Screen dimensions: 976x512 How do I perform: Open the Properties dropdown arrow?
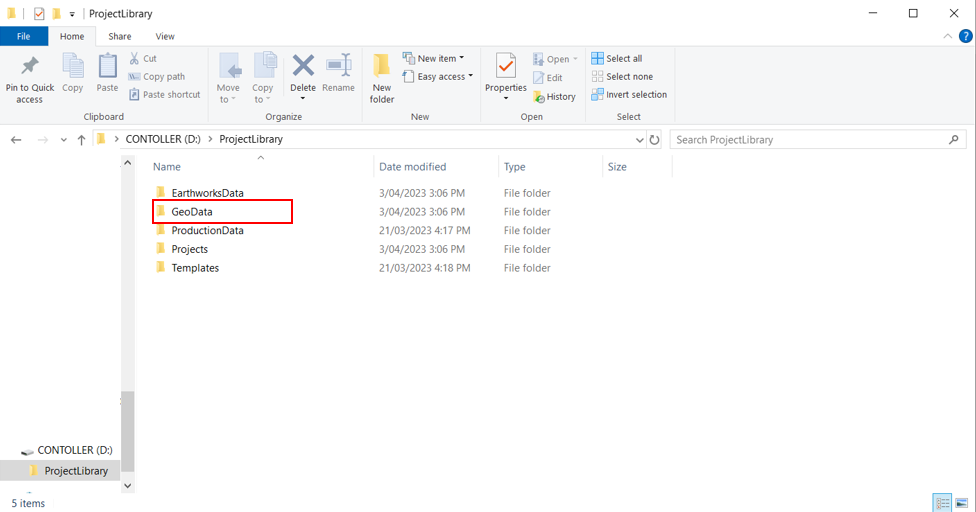click(x=505, y=99)
